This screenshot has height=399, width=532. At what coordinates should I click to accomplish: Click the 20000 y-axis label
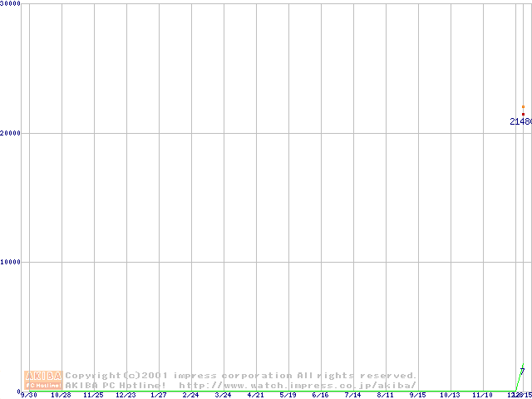click(x=12, y=133)
